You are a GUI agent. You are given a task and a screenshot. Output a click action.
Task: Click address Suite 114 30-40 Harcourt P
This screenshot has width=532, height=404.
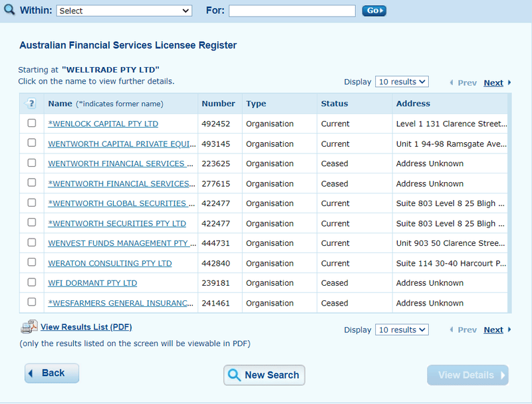coord(451,263)
